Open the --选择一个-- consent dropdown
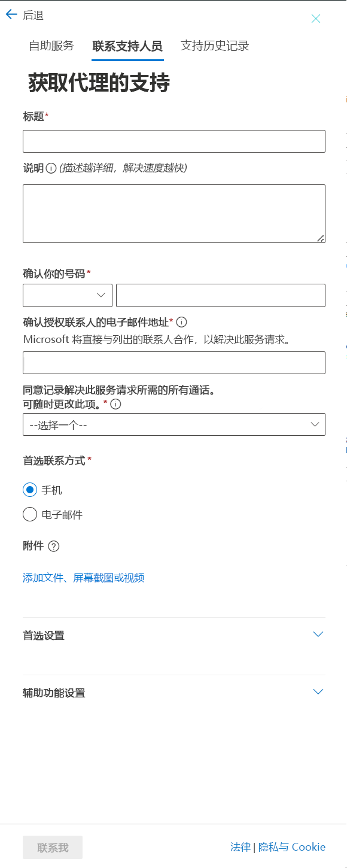Screen dimensions: 347x868 (173, 424)
